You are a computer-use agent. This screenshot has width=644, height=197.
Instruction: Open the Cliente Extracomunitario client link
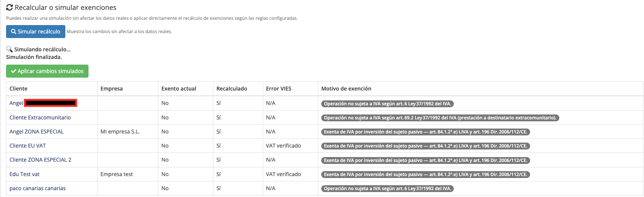(x=40, y=118)
